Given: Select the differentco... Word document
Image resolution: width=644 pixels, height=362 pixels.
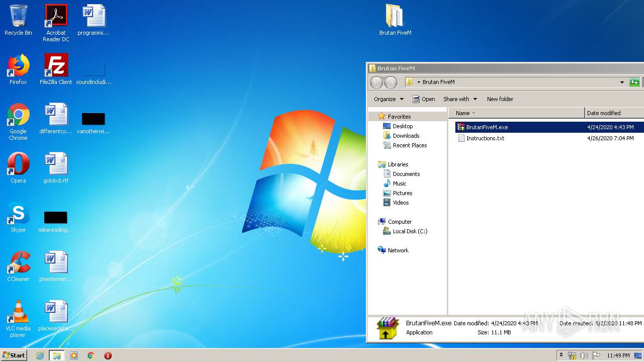Looking at the screenshot, I should [x=56, y=119].
